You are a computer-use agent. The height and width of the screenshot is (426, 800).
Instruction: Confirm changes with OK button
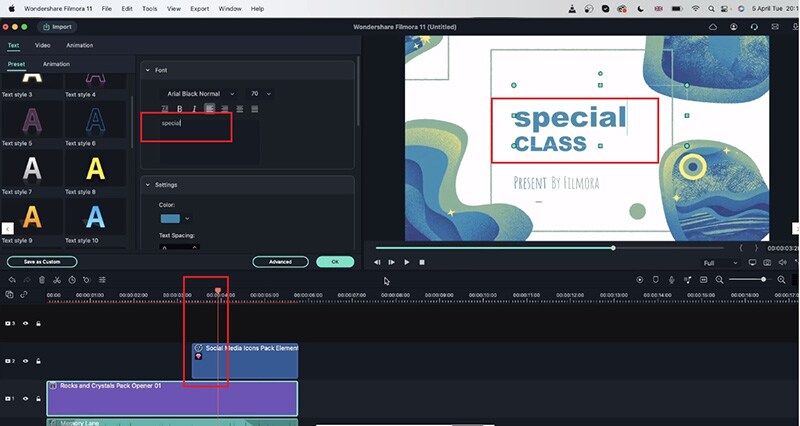click(x=335, y=262)
